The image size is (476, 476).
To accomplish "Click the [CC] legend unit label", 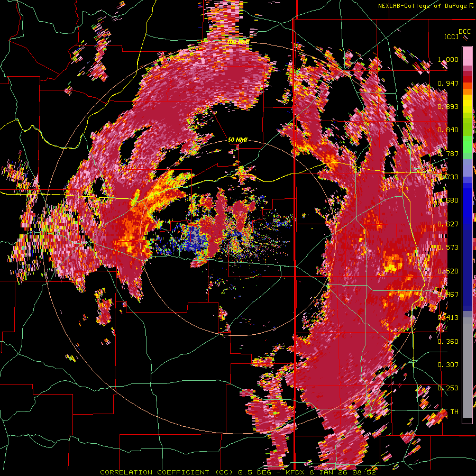I will coord(451,36).
